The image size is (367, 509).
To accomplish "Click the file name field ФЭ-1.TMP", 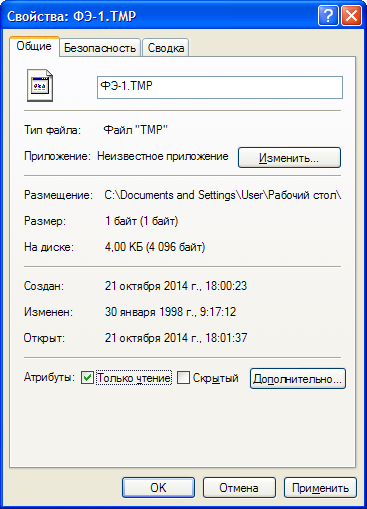I will point(220,87).
